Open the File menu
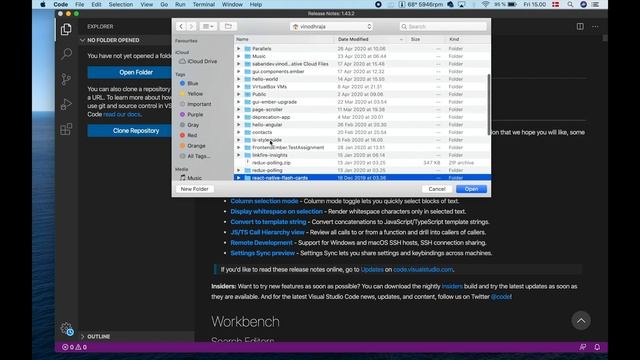The image size is (640, 360). (80, 4)
